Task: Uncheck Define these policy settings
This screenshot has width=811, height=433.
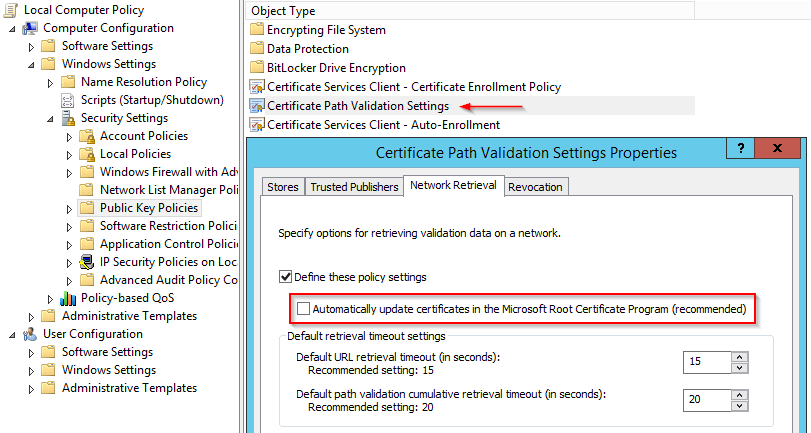Action: [287, 277]
